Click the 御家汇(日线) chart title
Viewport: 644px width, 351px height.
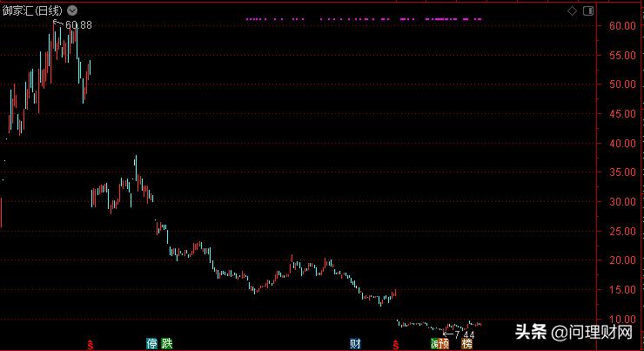point(34,10)
